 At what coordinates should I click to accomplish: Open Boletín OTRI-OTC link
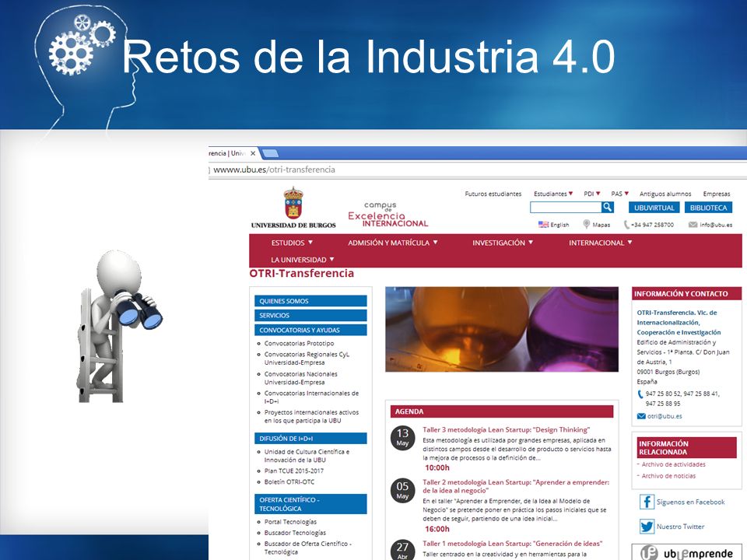click(x=289, y=481)
